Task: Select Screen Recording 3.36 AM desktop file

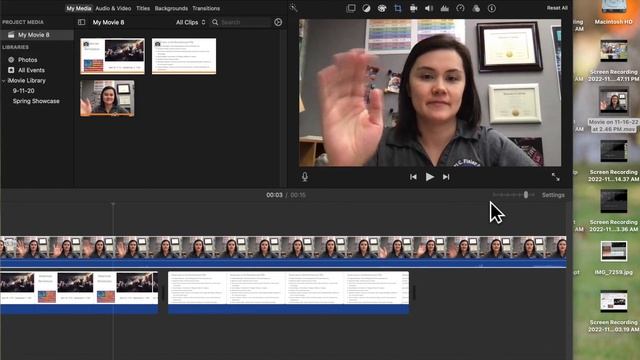Action: pyautogui.click(x=613, y=211)
